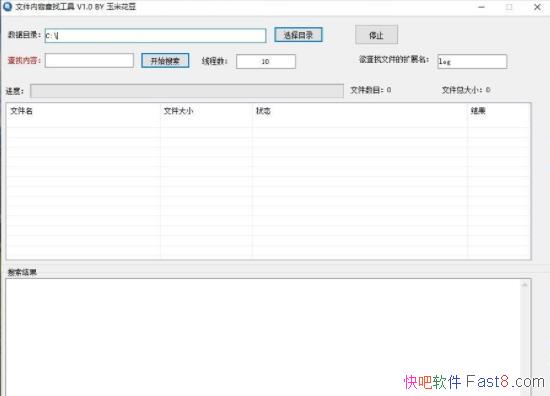Sort by the 文件名 column header
The width and height of the screenshot is (550, 396).
point(83,111)
